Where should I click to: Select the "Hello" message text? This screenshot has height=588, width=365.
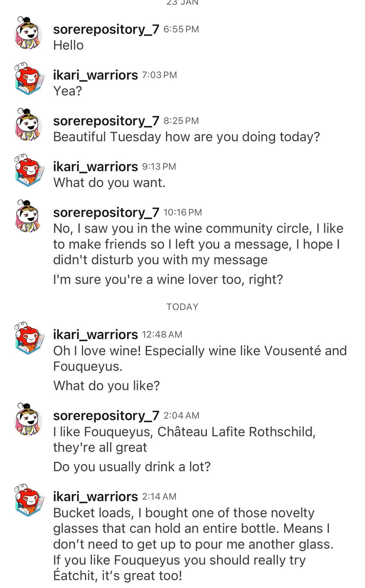(68, 45)
